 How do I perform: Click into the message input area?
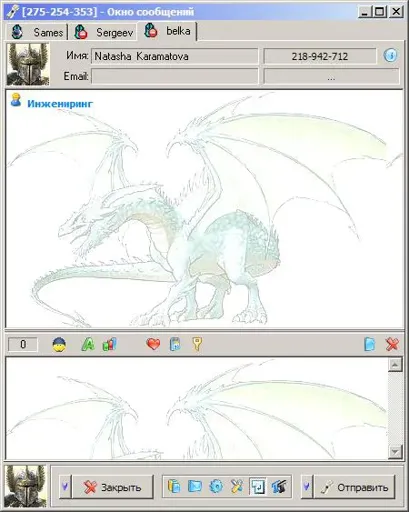click(x=197, y=408)
